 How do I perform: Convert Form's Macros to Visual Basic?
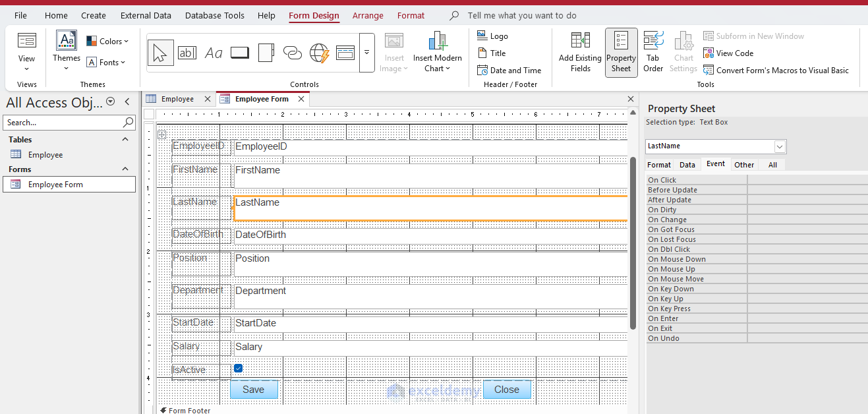pyautogui.click(x=776, y=71)
